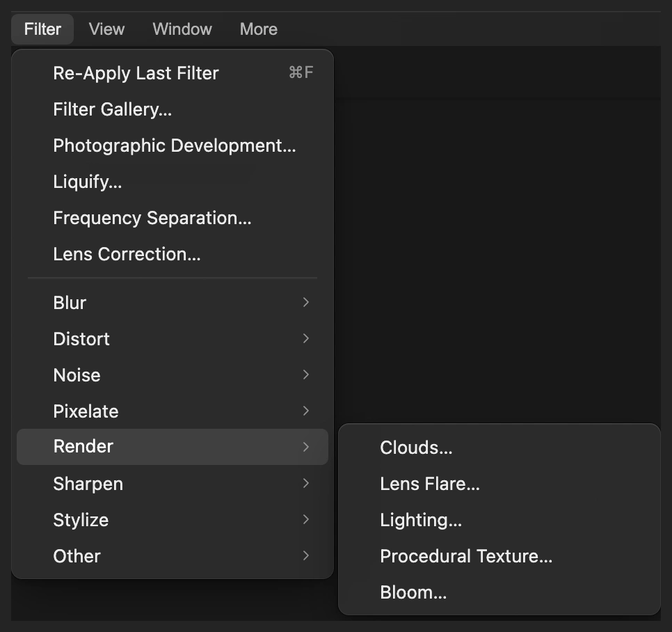Apply the Bloom render filter
This screenshot has width=672, height=632.
click(x=499, y=592)
